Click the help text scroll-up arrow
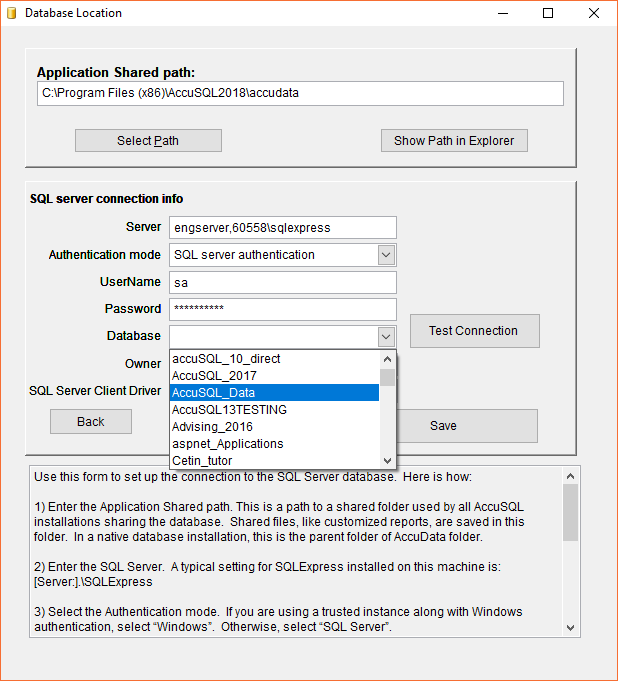 571,476
